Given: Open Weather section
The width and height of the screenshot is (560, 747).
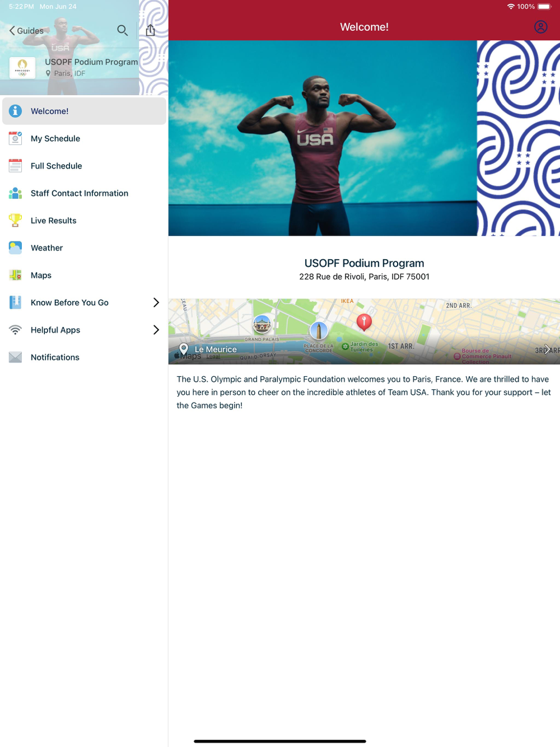Looking at the screenshot, I should (84, 248).
